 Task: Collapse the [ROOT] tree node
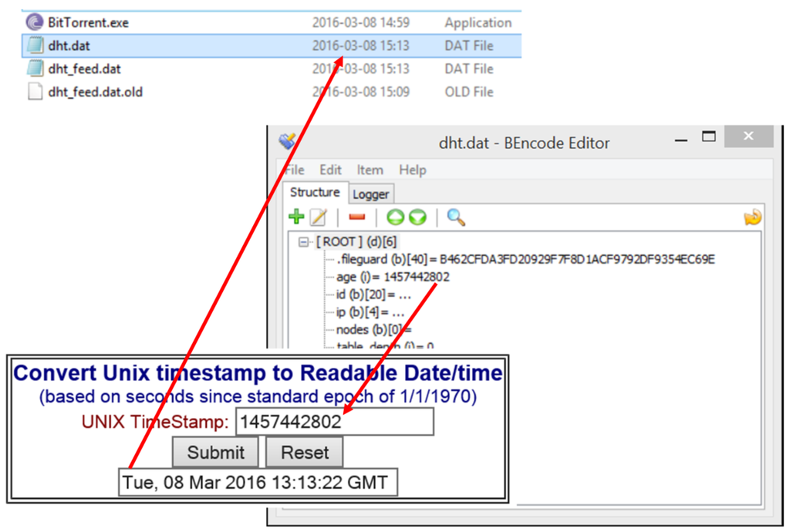tap(304, 241)
